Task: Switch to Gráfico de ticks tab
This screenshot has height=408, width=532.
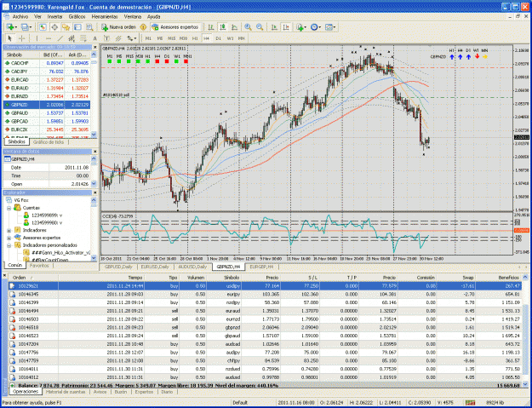Action: (x=49, y=142)
